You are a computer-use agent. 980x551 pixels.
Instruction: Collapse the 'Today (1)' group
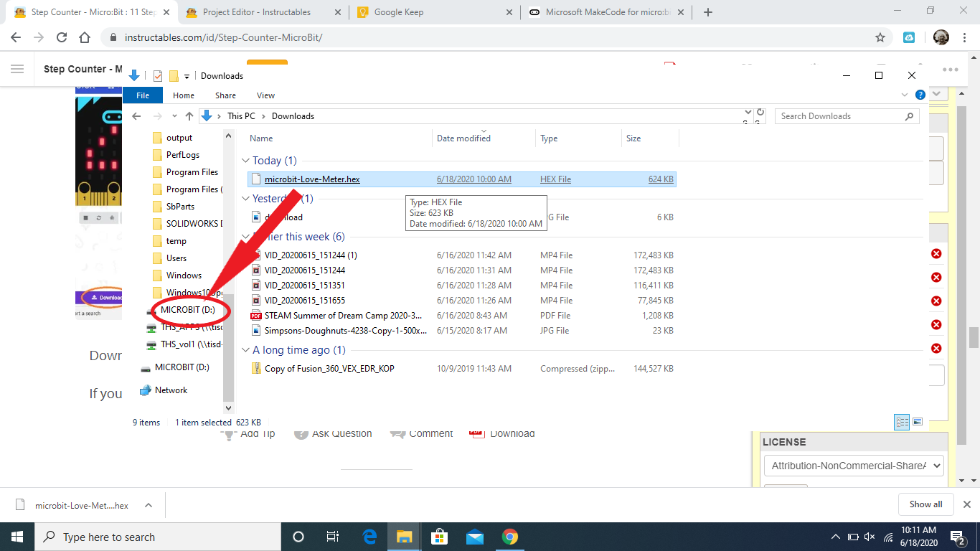(x=246, y=161)
